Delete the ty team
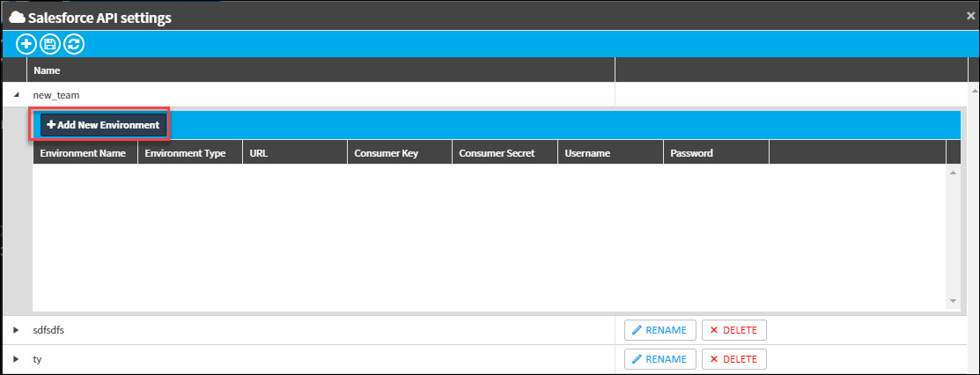 (x=733, y=359)
